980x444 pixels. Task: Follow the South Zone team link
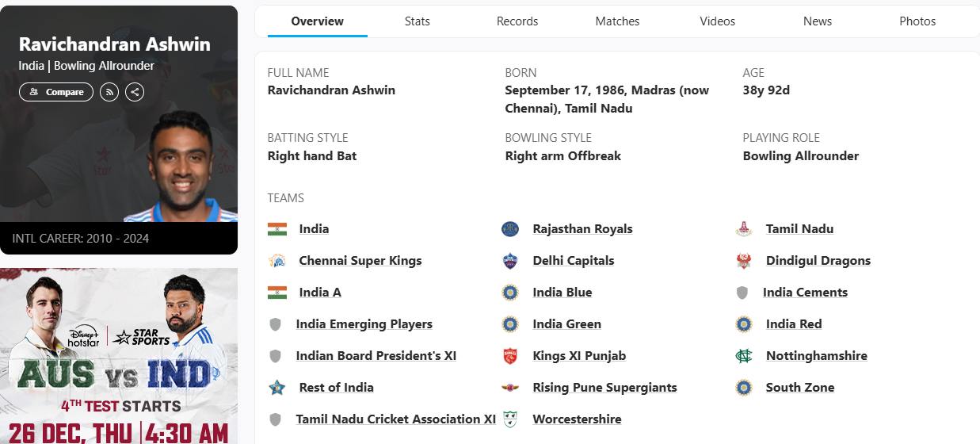click(799, 388)
